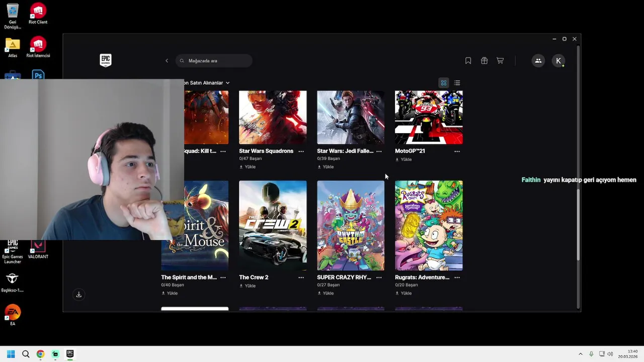
Task: Open the shopping cart icon
Action: click(500, 61)
